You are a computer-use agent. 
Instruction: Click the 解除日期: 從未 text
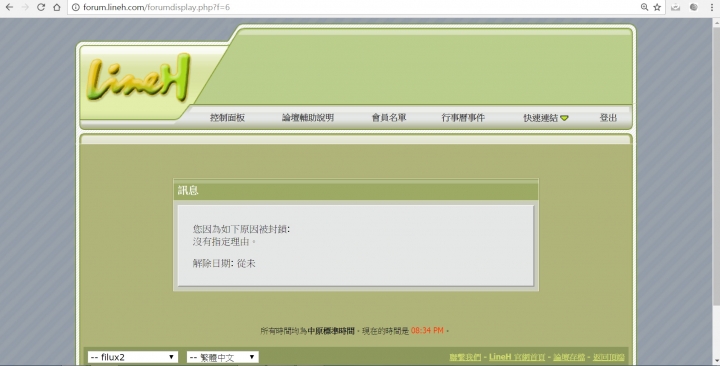tap(224, 263)
